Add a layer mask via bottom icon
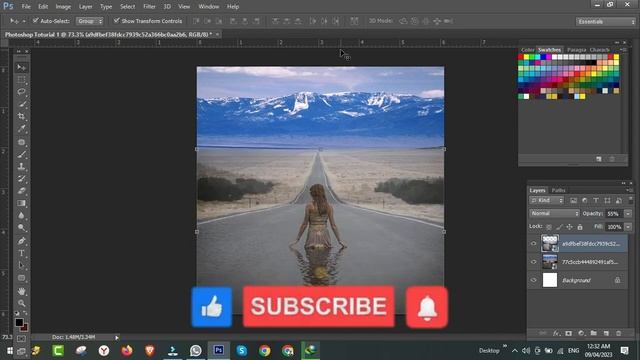The height and width of the screenshot is (360, 640). click(569, 333)
